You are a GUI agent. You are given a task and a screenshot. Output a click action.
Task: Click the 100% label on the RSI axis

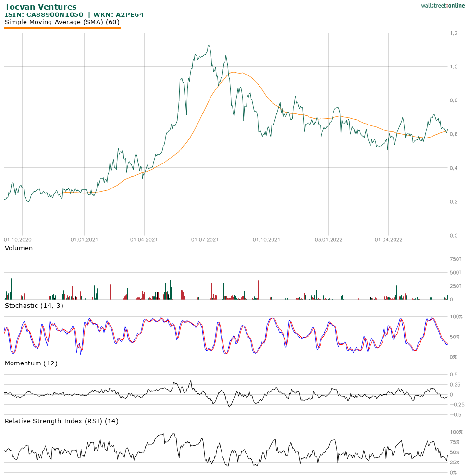click(456, 432)
